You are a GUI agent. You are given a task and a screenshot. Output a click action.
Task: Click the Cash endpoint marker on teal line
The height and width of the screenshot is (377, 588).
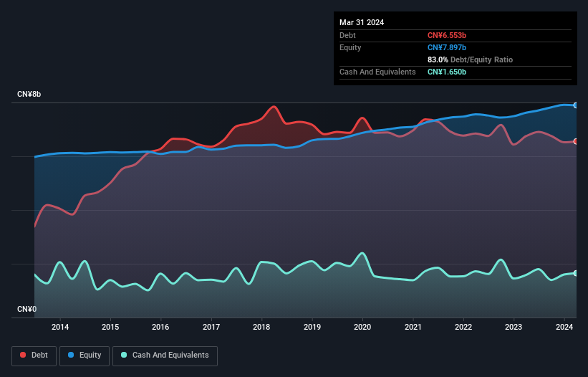[576, 273]
